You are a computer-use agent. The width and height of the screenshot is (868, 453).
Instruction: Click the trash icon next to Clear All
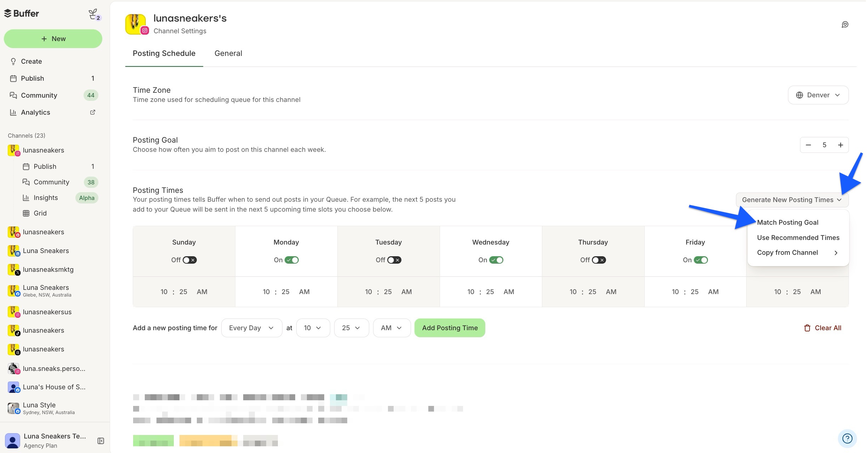pyautogui.click(x=807, y=328)
